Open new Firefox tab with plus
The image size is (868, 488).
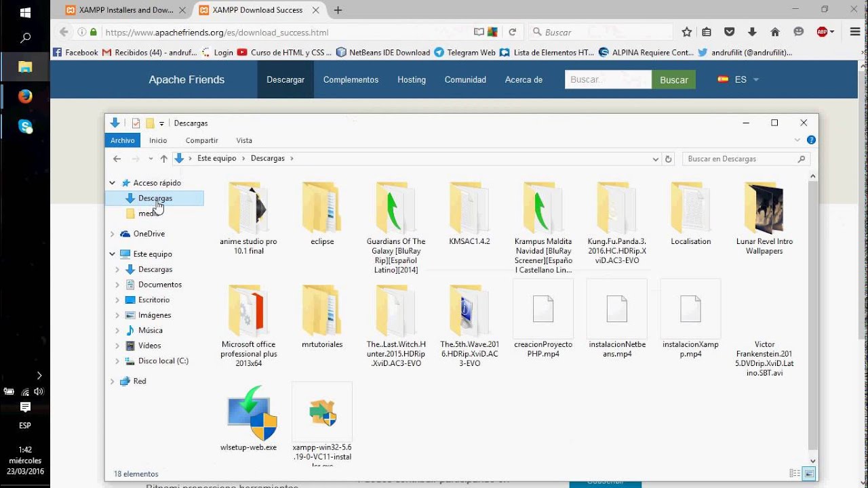pos(338,10)
